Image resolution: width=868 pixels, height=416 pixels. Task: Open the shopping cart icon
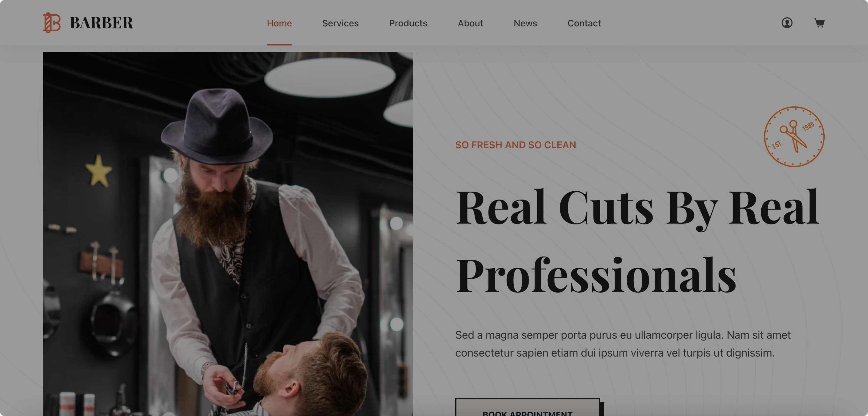click(x=819, y=23)
